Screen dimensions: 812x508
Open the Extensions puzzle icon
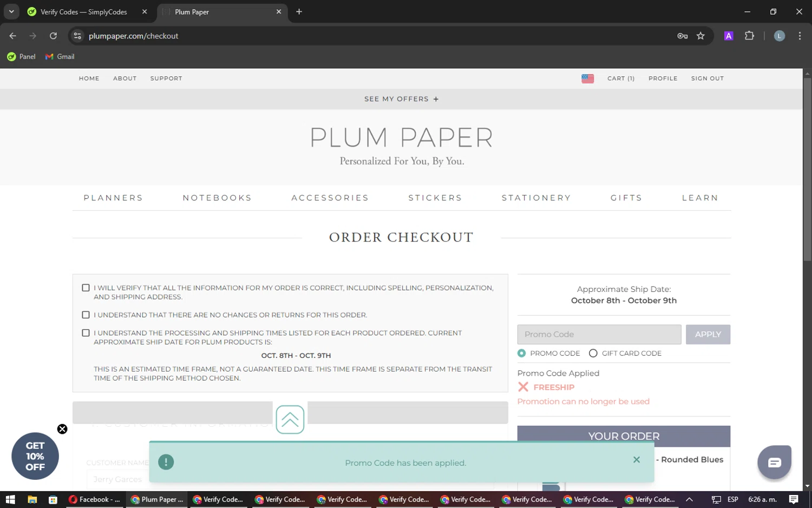tap(749, 36)
